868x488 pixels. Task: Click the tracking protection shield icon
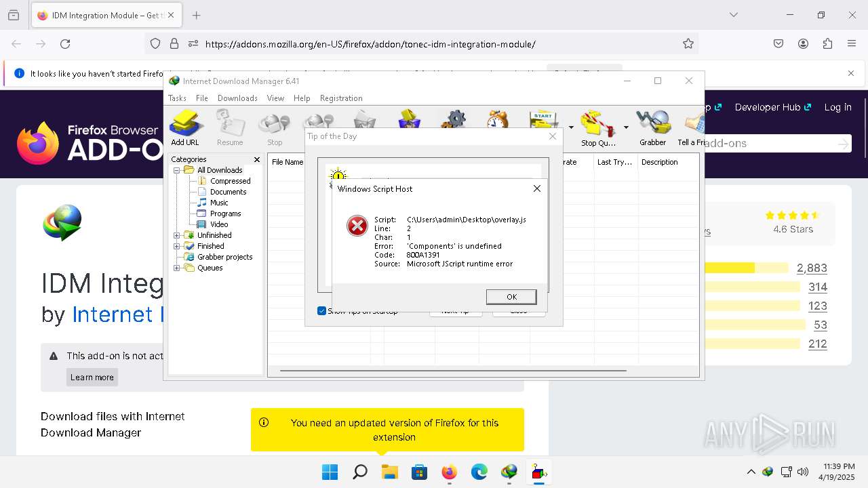click(x=155, y=43)
